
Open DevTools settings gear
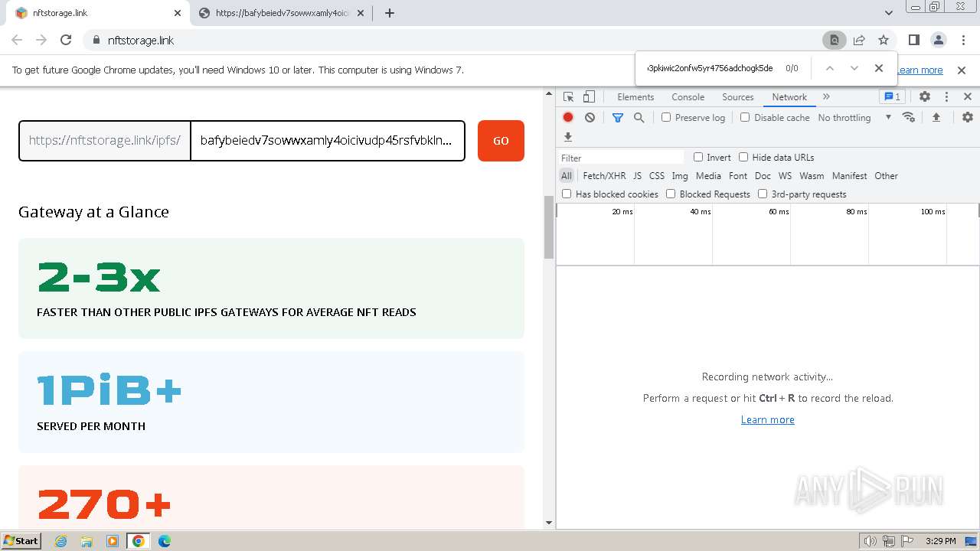(925, 96)
